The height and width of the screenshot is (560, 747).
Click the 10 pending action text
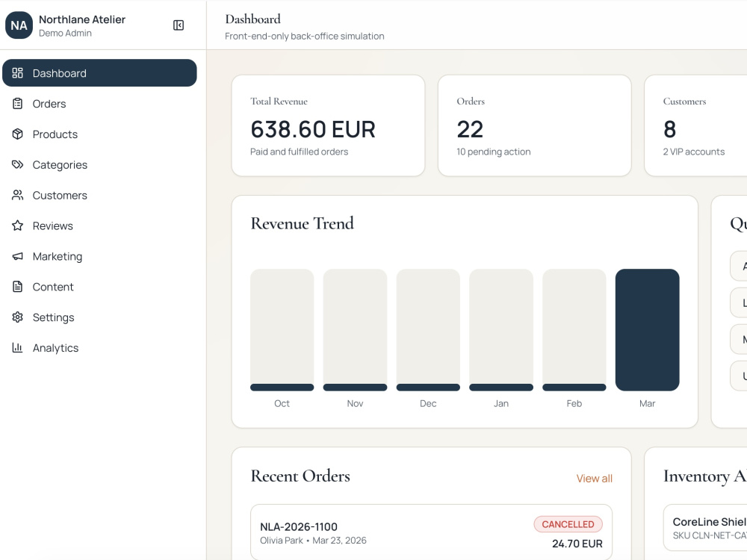pyautogui.click(x=494, y=152)
